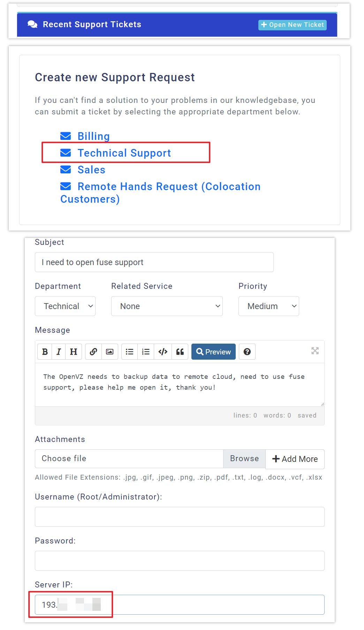Image resolution: width=364 pixels, height=630 pixels.
Task: Browse for an attachment file
Action: click(x=244, y=459)
